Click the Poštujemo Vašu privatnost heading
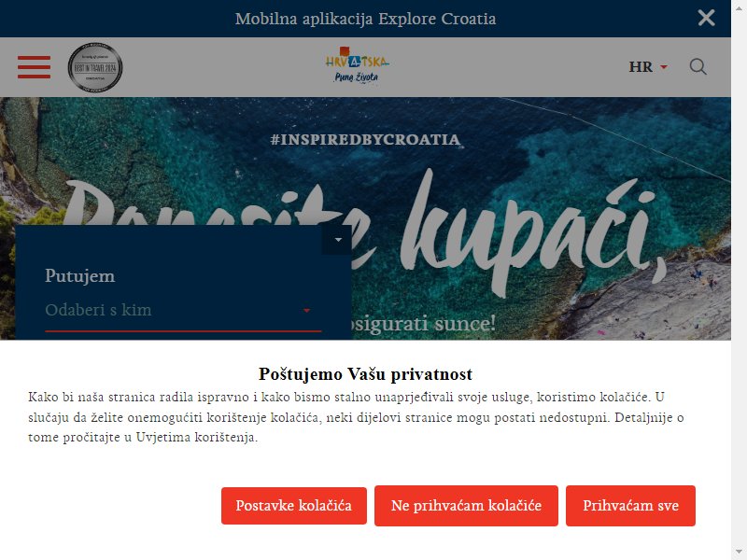This screenshot has width=747, height=560. click(x=365, y=374)
